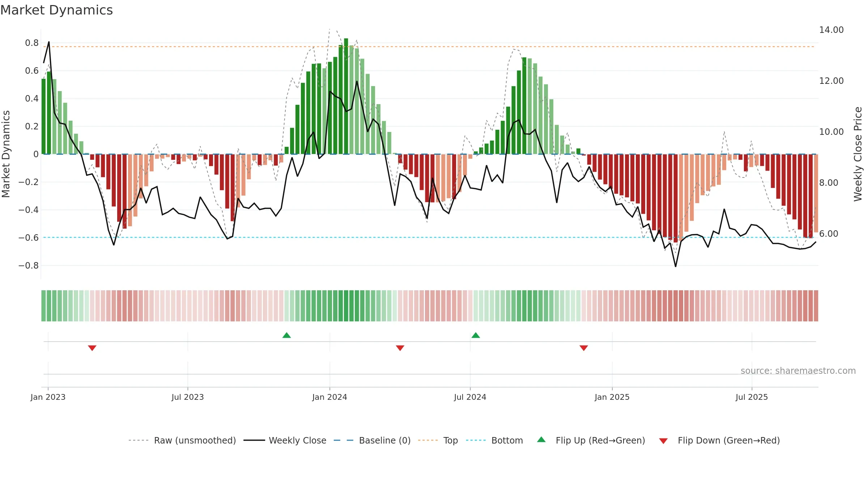Click the red flip-down marker near Feb 2023
868x488 pixels.
click(x=92, y=348)
